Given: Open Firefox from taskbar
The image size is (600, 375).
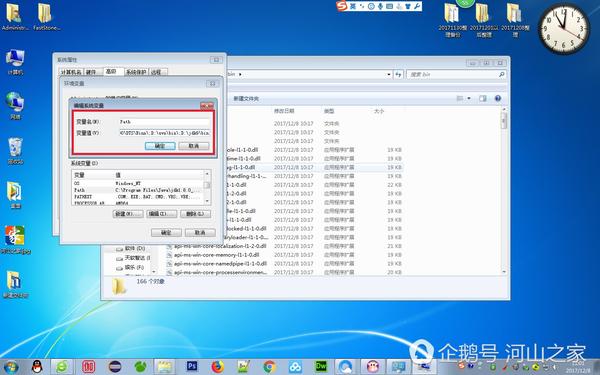Looking at the screenshot, I should 218,367.
